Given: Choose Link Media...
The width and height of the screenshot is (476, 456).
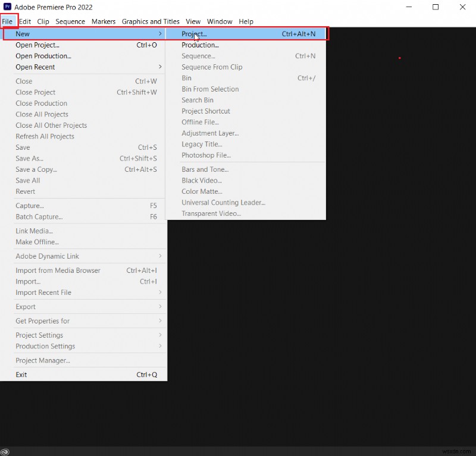Looking at the screenshot, I should (84, 231).
